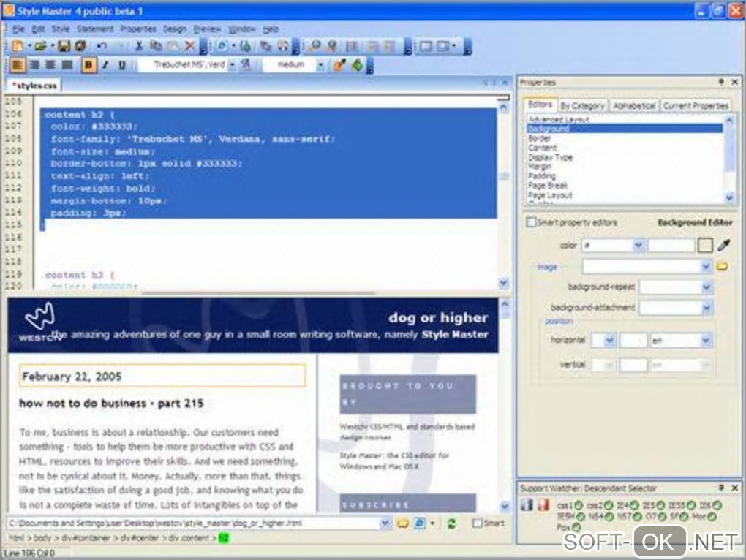Select Page Break in the editors list
Screen dimensions: 746x560
coord(625,186)
